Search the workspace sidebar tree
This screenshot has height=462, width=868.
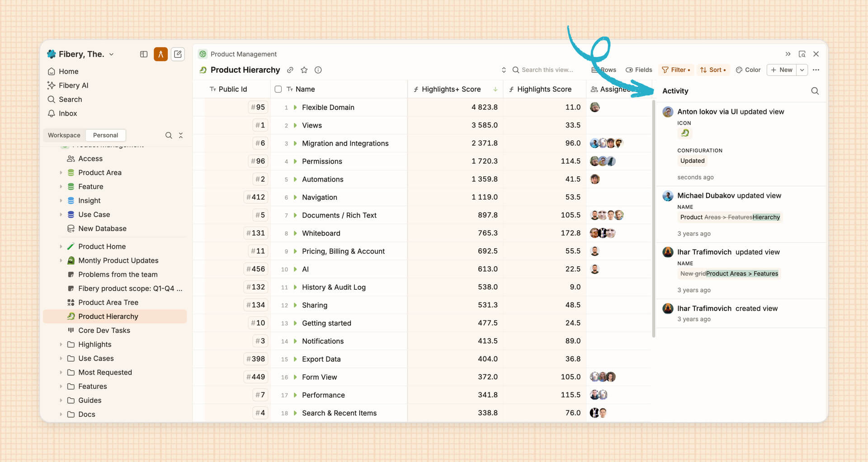(x=169, y=135)
